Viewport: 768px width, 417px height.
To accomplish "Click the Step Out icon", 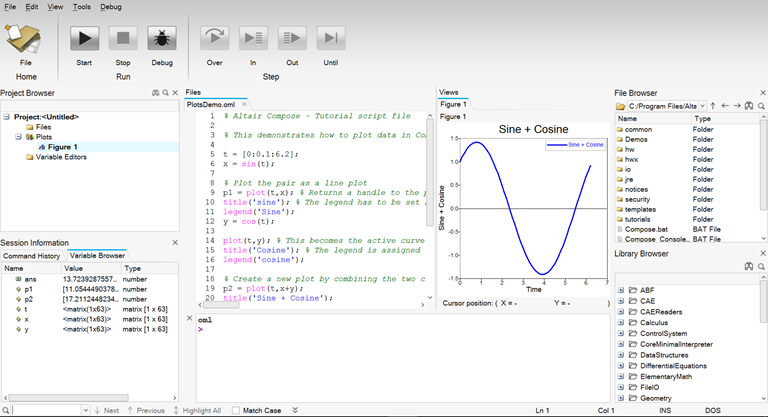I will (292, 39).
